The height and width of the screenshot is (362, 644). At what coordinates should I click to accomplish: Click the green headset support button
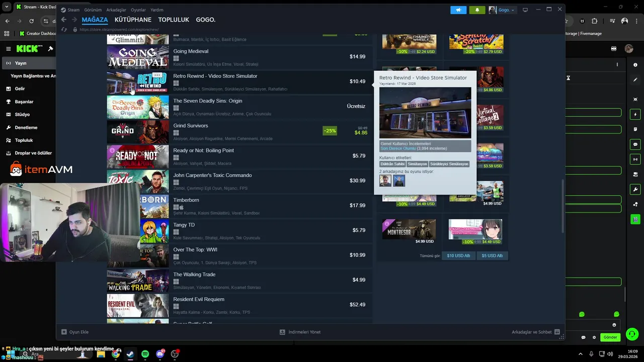[632, 334]
